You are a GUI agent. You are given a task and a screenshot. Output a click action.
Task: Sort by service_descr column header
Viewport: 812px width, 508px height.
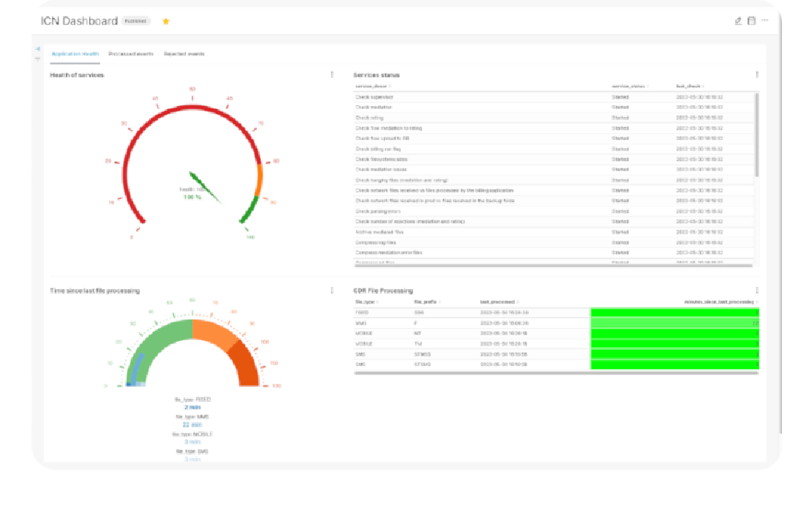coord(372,86)
